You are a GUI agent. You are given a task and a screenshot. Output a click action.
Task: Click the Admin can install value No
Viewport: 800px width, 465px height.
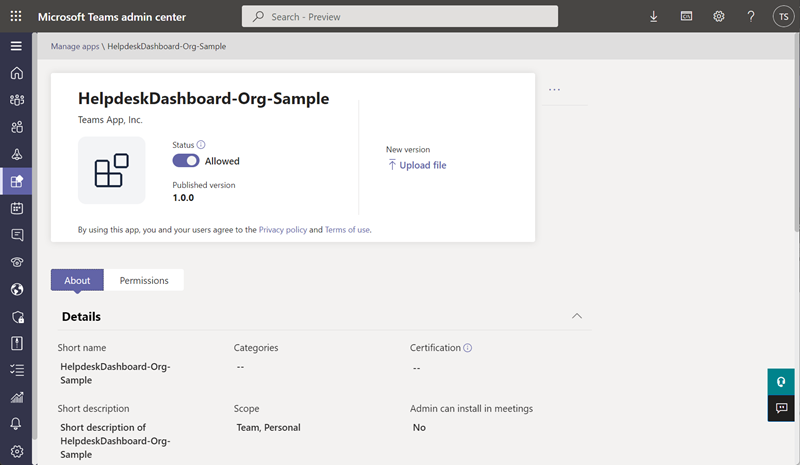click(419, 428)
